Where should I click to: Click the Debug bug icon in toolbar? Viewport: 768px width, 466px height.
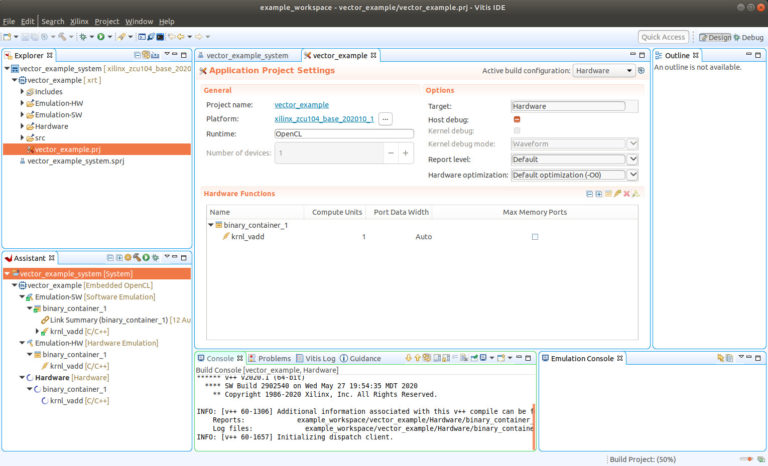[x=83, y=37]
